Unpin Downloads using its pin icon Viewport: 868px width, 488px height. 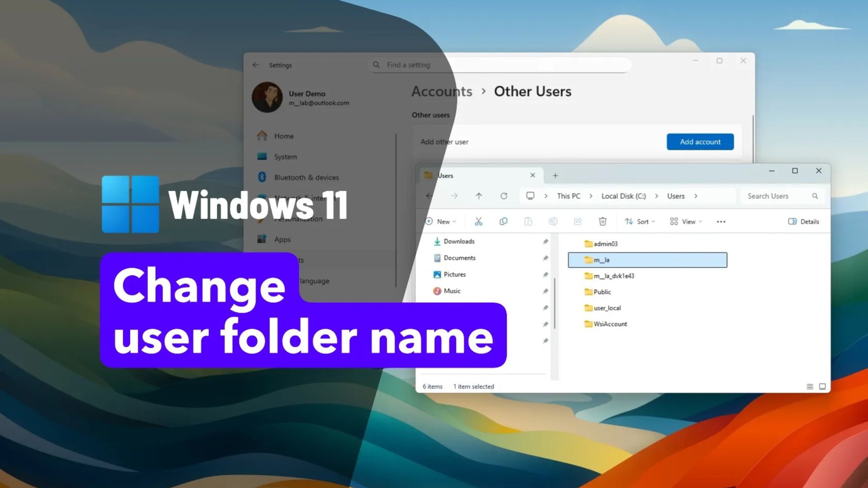[546, 242]
